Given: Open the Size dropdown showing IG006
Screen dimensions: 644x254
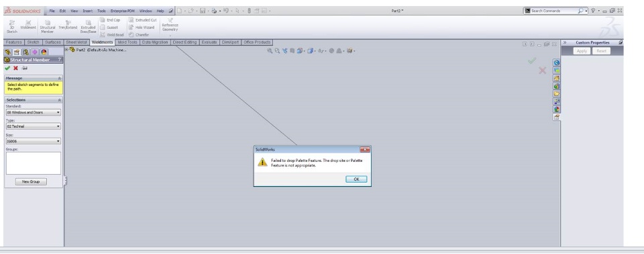Looking at the screenshot, I should coord(34,141).
